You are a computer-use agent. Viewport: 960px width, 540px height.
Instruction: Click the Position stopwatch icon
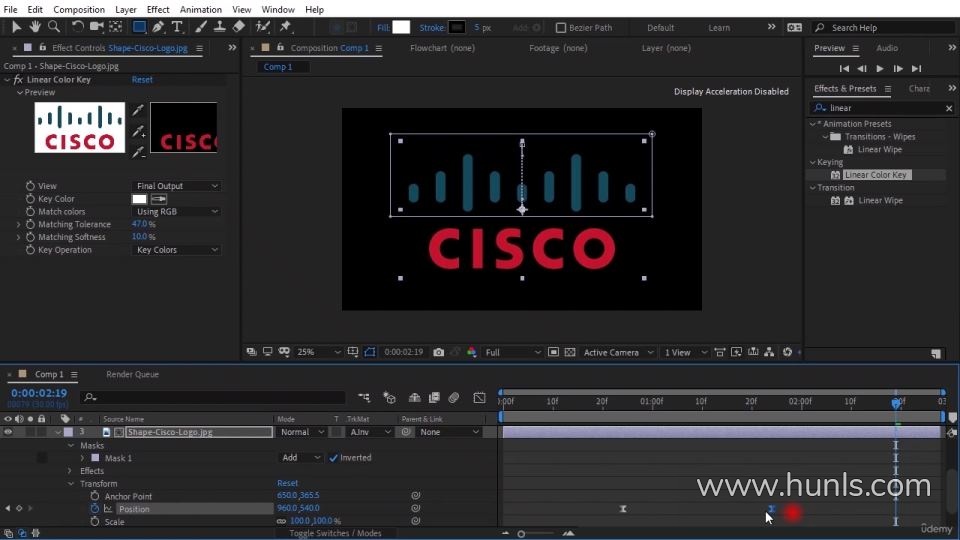pyautogui.click(x=95, y=509)
